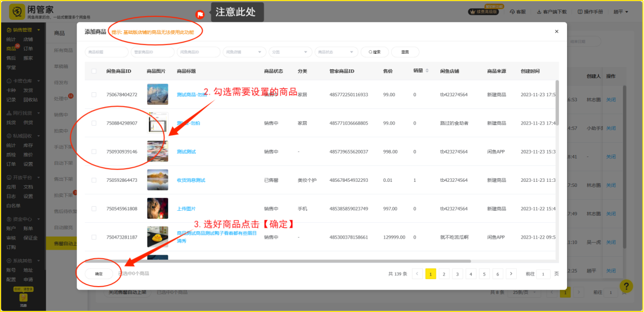The width and height of the screenshot is (644, 312).
Task: Click the 销量 column sort arrows
Action: 427,71
